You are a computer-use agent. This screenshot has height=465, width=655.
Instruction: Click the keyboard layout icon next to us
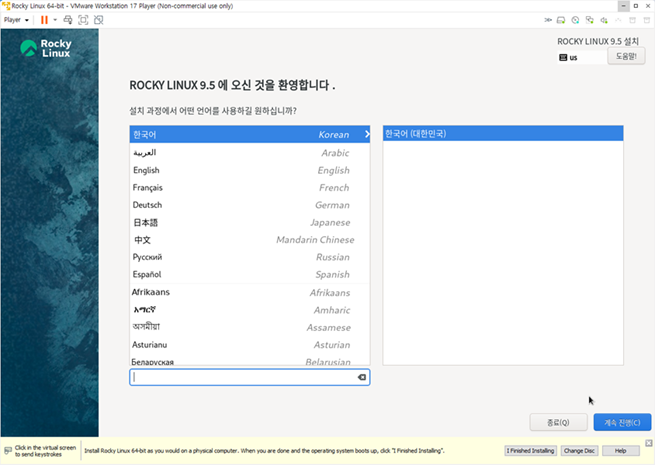click(563, 58)
